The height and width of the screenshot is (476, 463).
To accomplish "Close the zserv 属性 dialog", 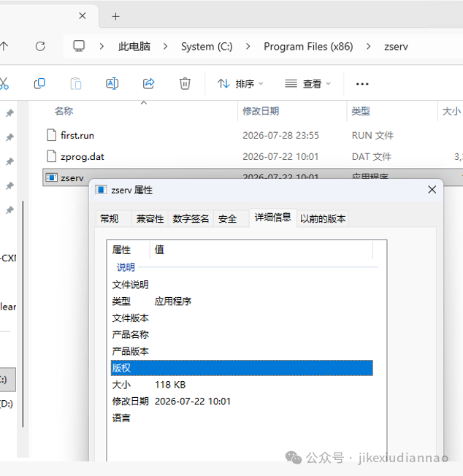I will click(432, 190).
